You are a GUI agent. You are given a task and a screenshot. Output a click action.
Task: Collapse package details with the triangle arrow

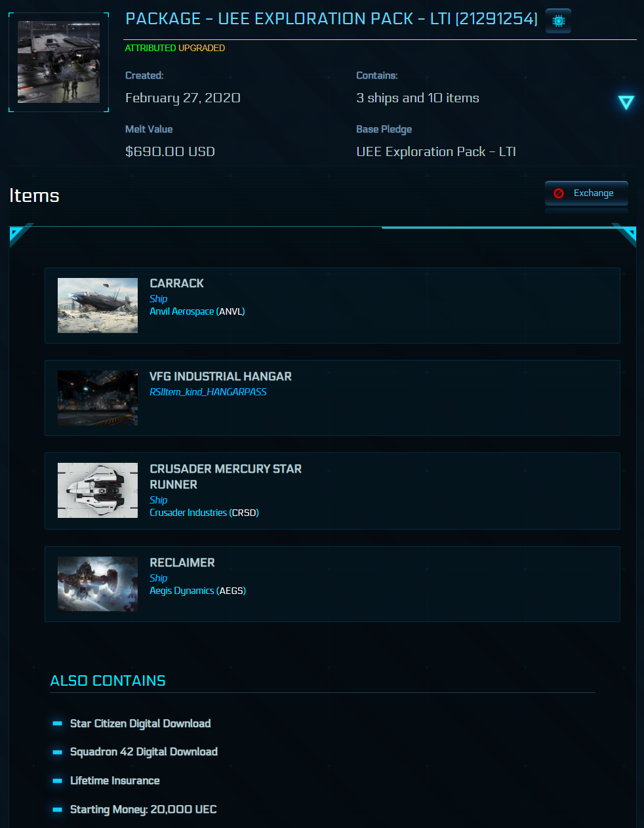coord(626,102)
